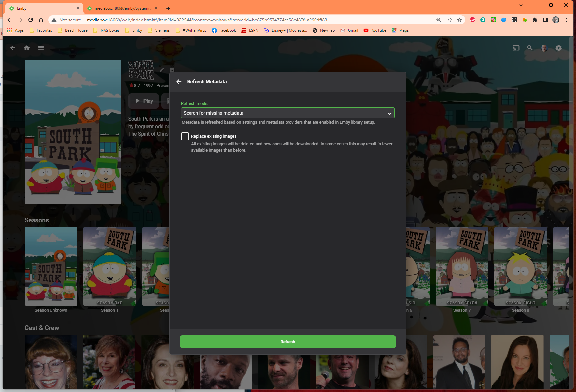
Task: Open the Disney+ Movies bookmark
Action: tap(285, 30)
